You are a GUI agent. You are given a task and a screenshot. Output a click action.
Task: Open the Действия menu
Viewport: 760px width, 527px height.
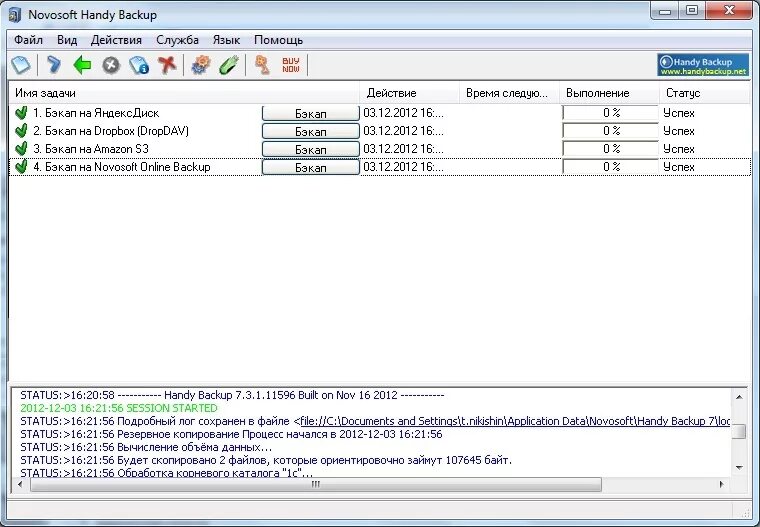[116, 40]
